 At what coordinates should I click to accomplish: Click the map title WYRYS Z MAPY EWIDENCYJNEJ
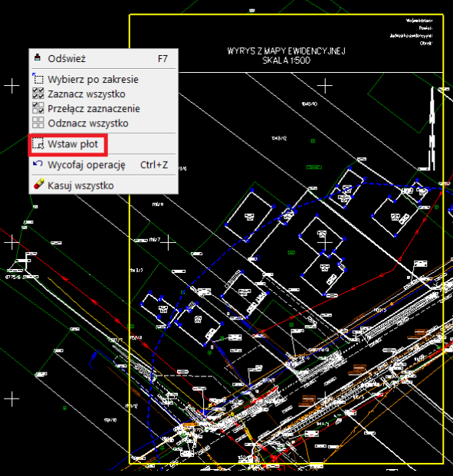pyautogui.click(x=287, y=51)
